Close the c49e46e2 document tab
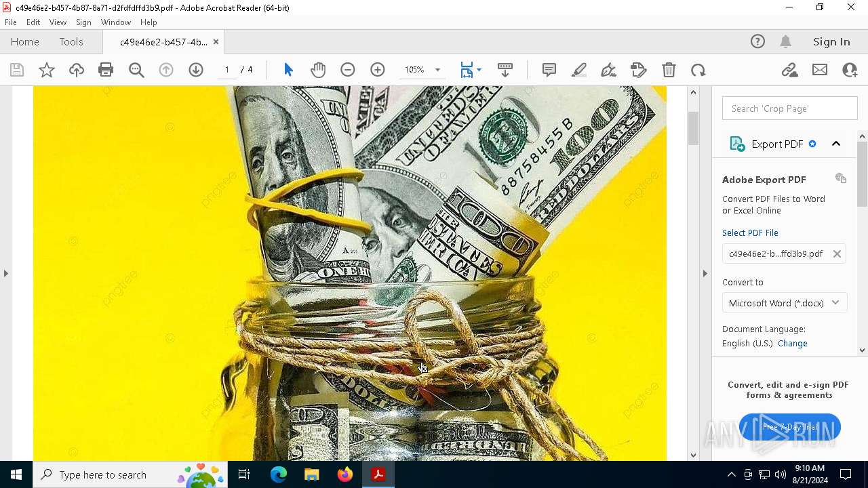The height and width of the screenshot is (488, 868). [x=216, y=42]
